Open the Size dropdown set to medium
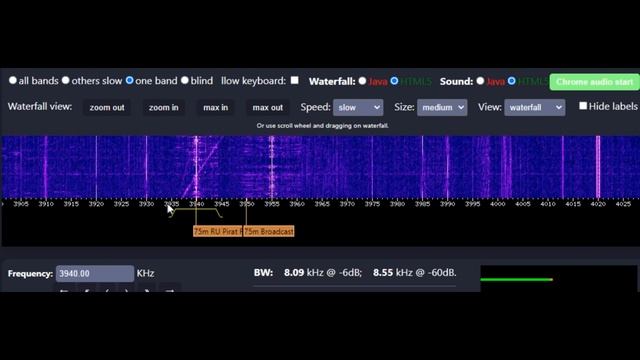 point(442,108)
